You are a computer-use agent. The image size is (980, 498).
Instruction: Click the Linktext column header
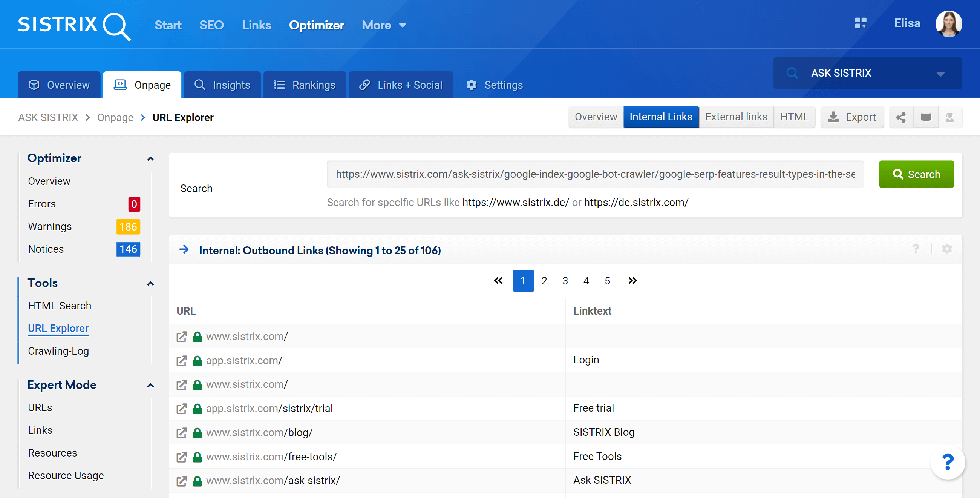592,311
